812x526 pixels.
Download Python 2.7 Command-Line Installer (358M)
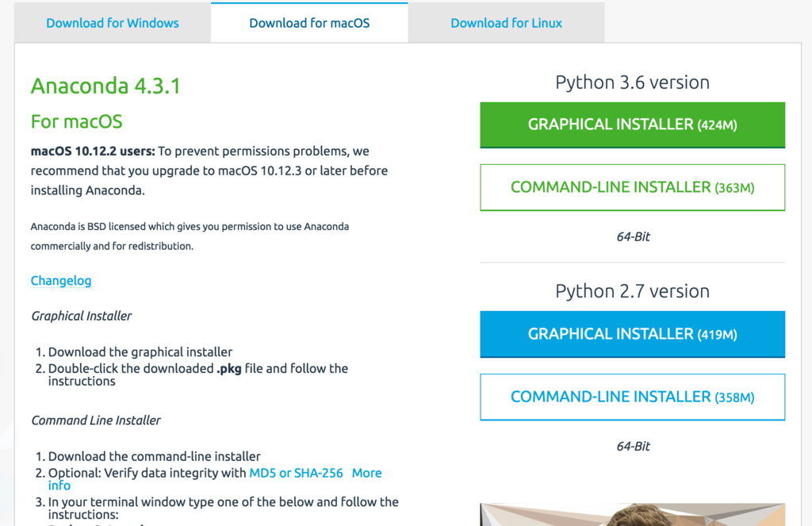tap(632, 397)
